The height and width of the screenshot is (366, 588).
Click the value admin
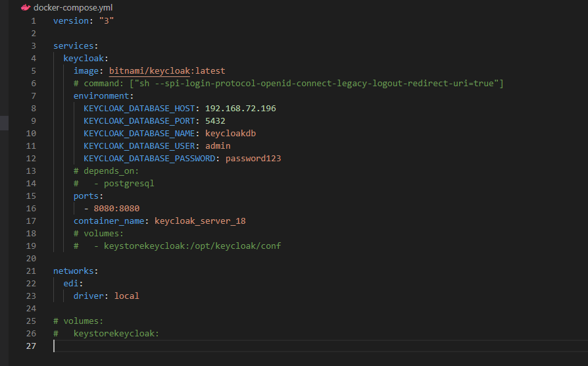[x=218, y=145]
